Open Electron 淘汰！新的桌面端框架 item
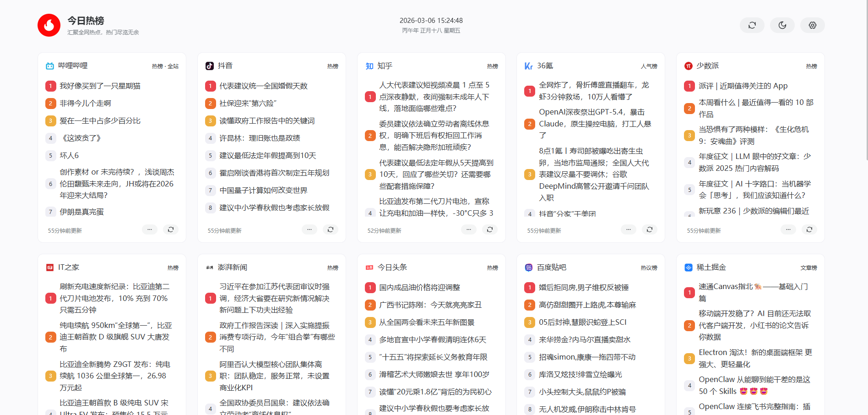This screenshot has width=868, height=415. 755,359
